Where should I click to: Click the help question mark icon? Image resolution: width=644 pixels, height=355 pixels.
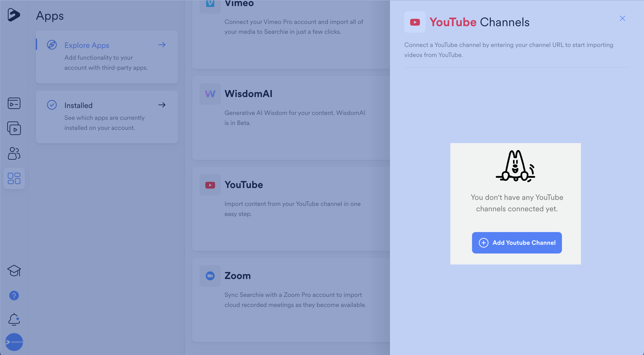coord(14,296)
